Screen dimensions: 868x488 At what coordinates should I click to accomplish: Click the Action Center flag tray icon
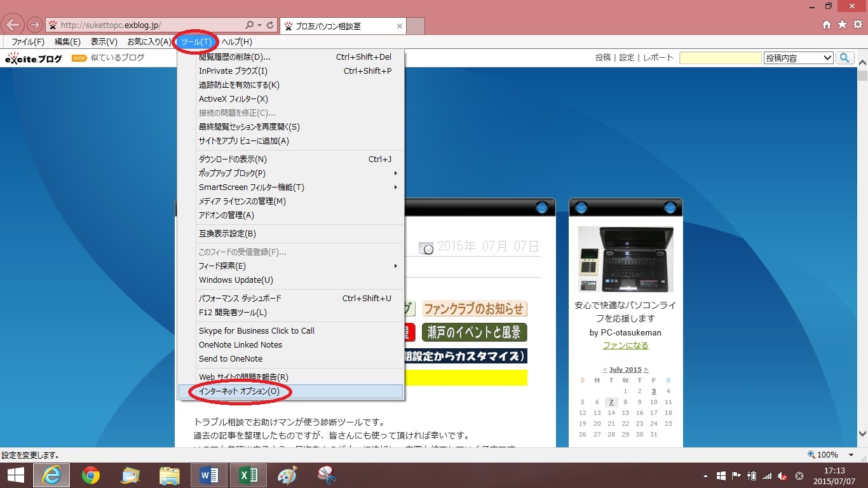[736, 476]
